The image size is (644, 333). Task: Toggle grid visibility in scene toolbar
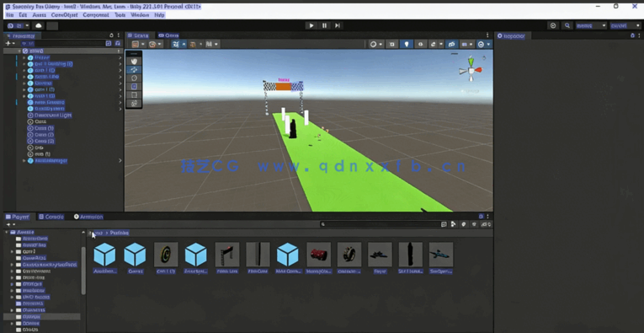[x=176, y=44]
